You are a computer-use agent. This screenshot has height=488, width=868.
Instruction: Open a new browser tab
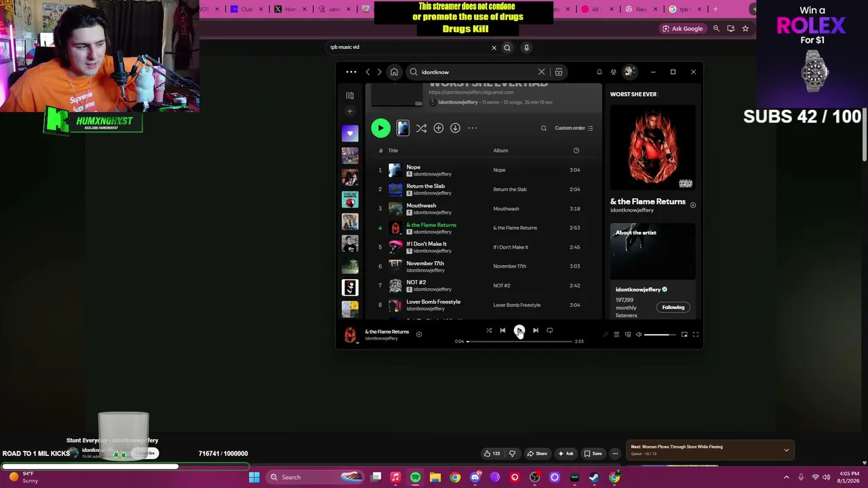(715, 9)
